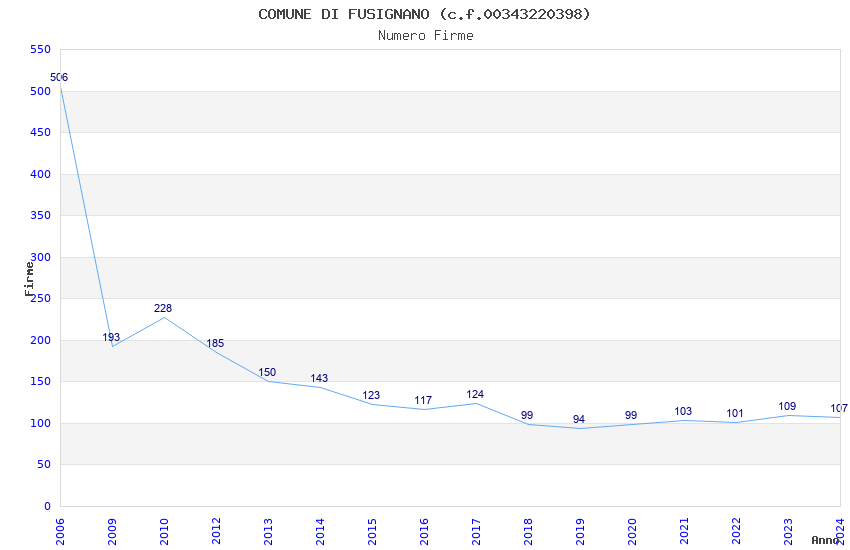The image size is (850, 550).
Task: Click the 2012 year axis label
Action: click(x=216, y=532)
